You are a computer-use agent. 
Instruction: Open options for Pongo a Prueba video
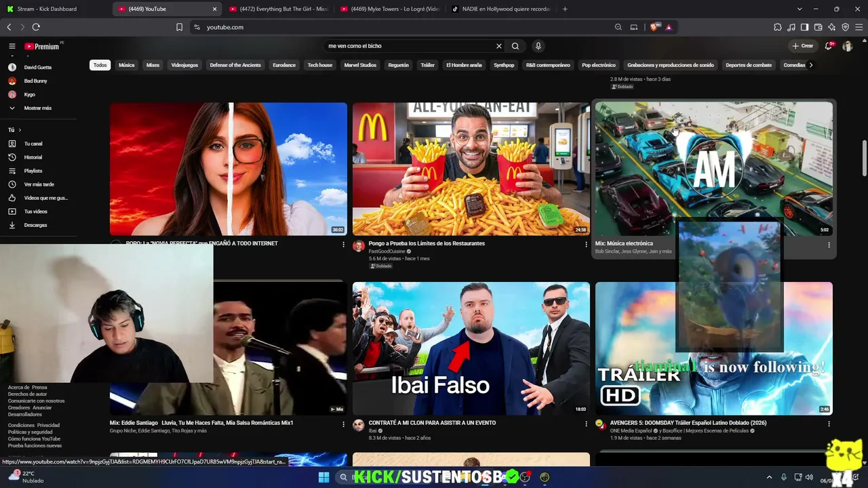point(587,245)
